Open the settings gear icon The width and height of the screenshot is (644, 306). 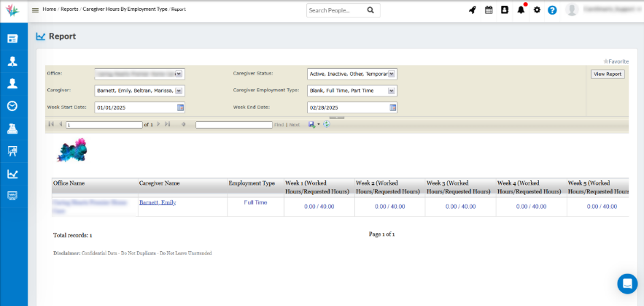click(537, 10)
